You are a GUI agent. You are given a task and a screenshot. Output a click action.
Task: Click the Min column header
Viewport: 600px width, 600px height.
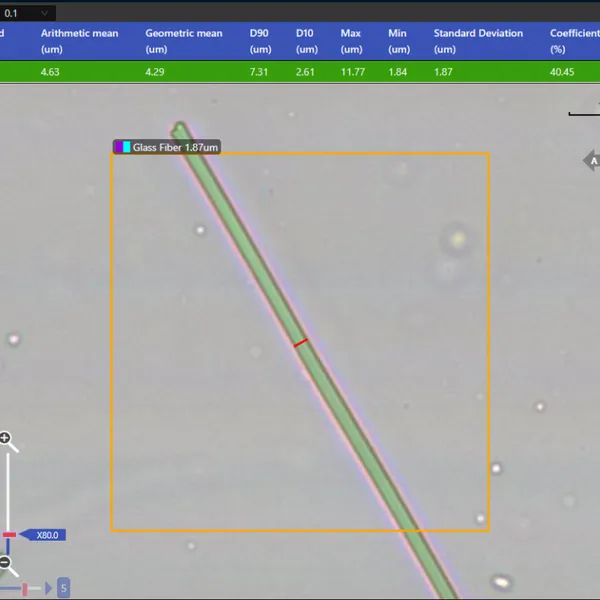pos(399,41)
